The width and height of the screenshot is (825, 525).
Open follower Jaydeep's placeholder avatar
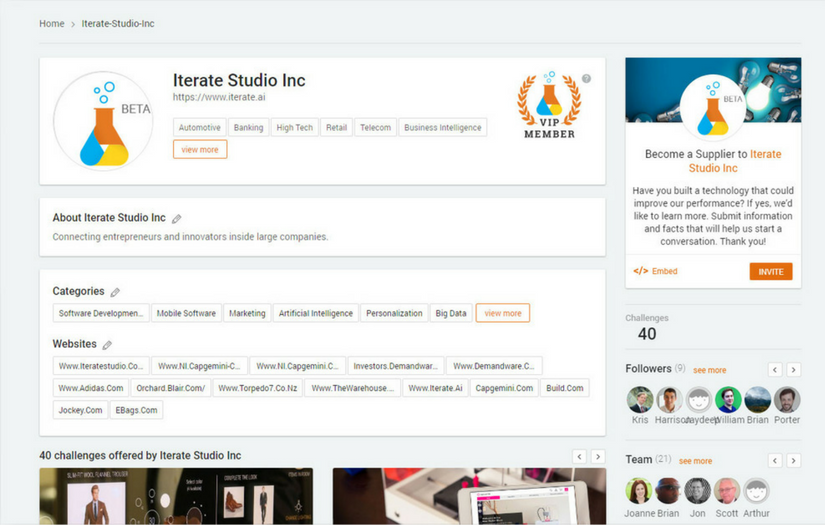(x=699, y=400)
